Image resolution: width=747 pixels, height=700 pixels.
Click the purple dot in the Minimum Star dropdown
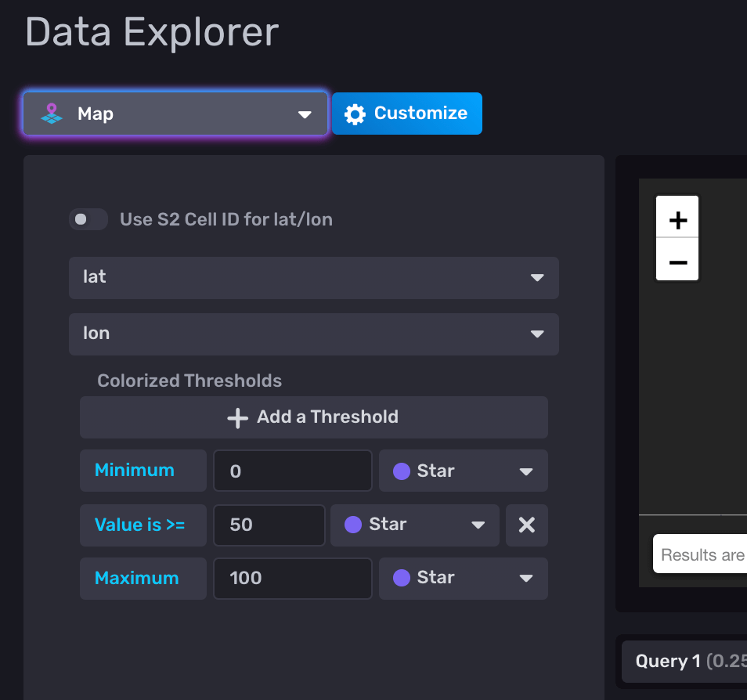[x=402, y=471]
